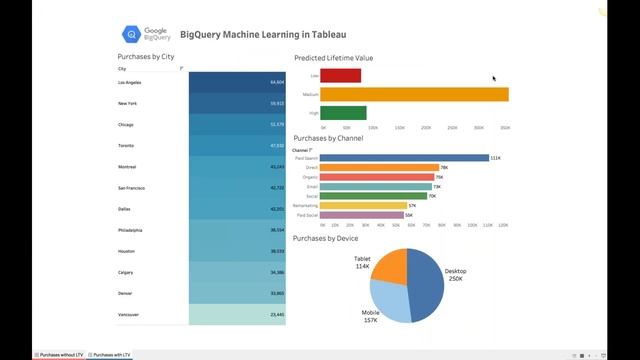Click the Calgary heatmap cell

[x=237, y=272]
